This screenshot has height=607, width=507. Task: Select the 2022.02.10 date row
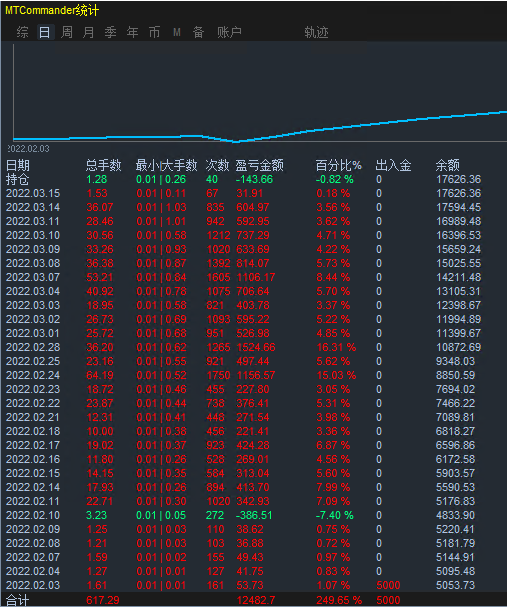tap(33, 515)
